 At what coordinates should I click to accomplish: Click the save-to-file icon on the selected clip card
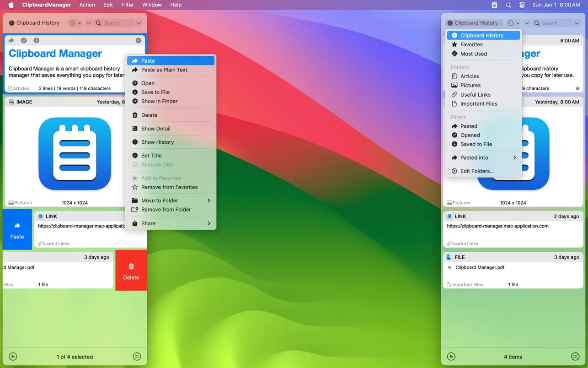tap(36, 40)
